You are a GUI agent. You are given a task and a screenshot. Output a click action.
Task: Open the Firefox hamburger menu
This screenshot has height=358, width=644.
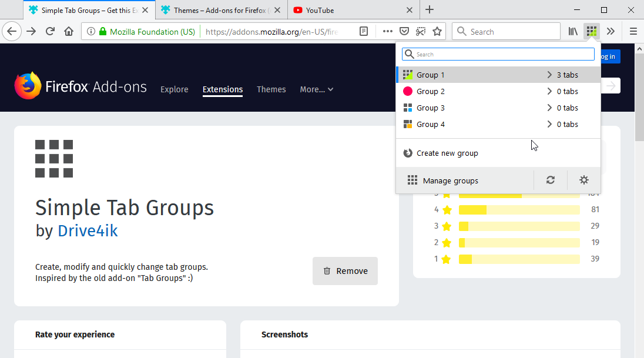pyautogui.click(x=633, y=32)
